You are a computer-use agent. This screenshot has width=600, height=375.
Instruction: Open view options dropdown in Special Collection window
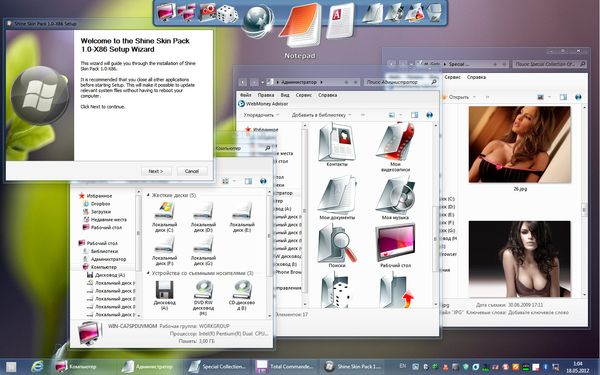click(549, 97)
